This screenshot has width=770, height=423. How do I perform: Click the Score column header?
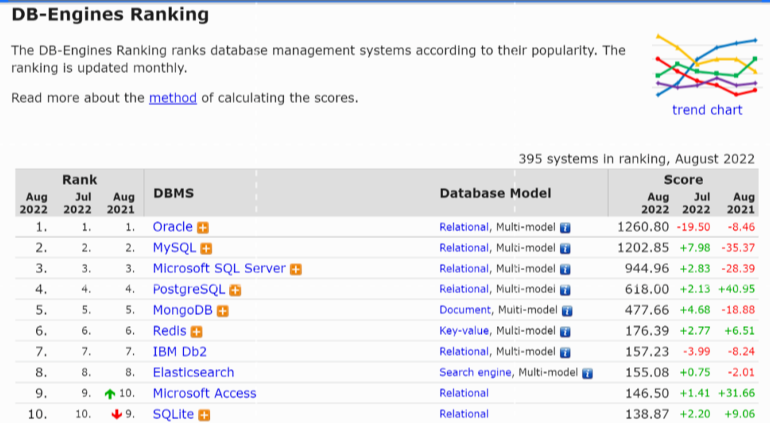683,180
